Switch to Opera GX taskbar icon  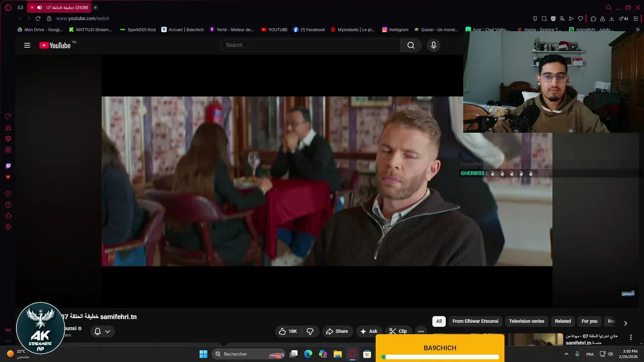[353, 354]
